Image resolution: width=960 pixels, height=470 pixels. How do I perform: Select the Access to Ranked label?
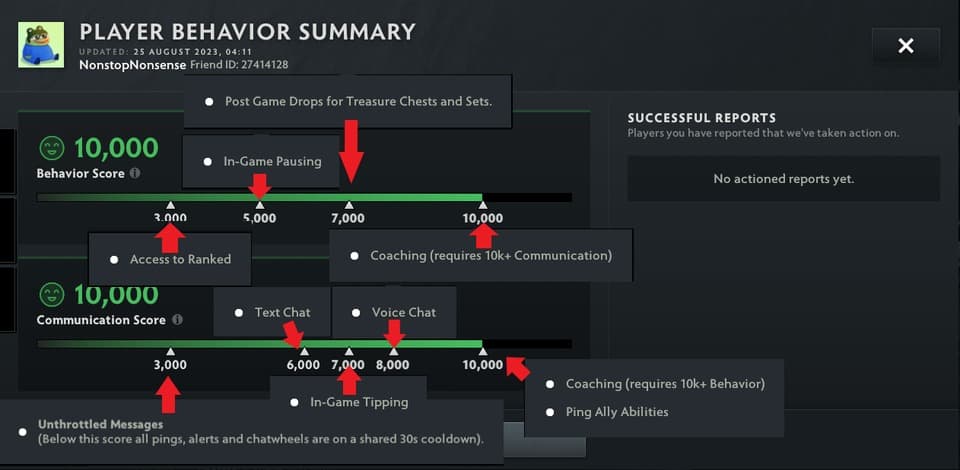pos(180,259)
